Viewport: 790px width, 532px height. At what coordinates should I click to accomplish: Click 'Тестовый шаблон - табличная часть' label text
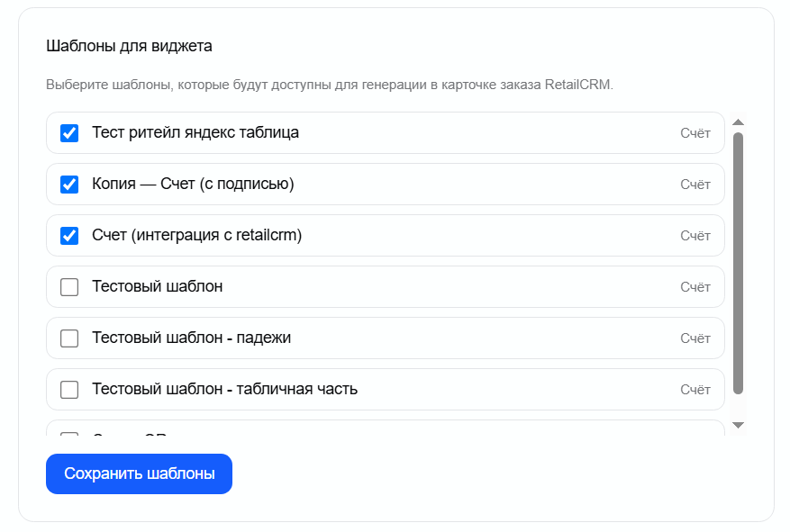click(x=224, y=389)
